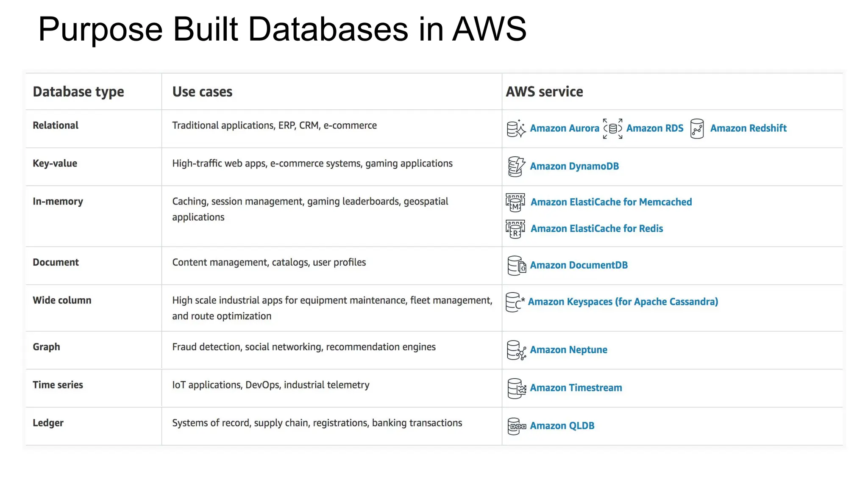The width and height of the screenshot is (868, 488).
Task: Click the Amazon Neptune graph icon
Action: [516, 350]
